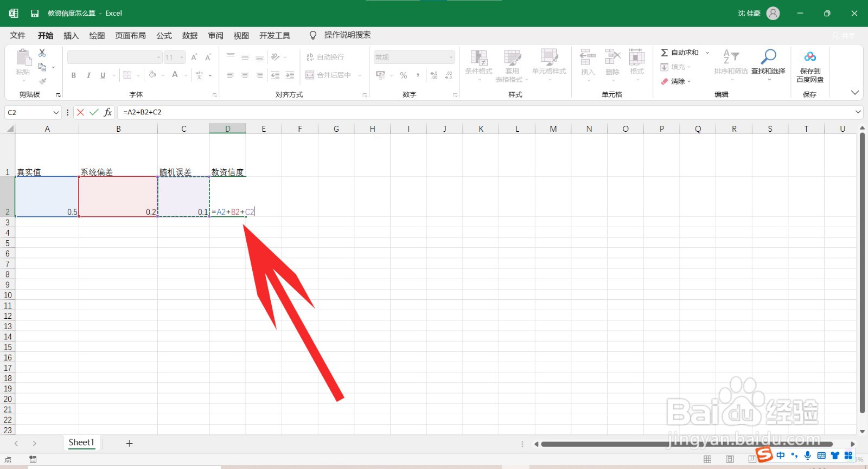Switch to the 数据 ribbon tab
The image size is (868, 469).
(190, 35)
